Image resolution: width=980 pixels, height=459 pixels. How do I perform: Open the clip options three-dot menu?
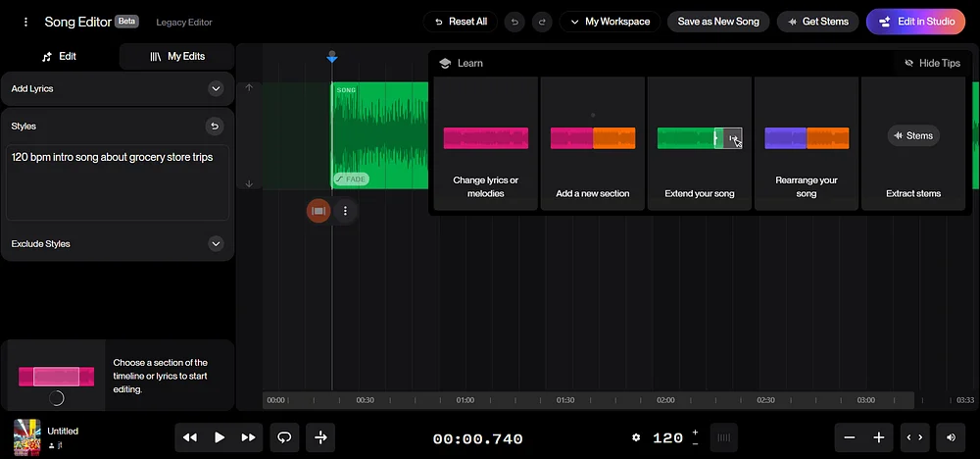point(345,212)
